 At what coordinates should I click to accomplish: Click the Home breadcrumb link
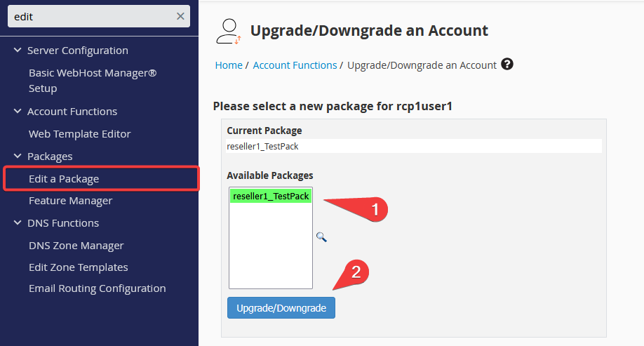point(229,65)
